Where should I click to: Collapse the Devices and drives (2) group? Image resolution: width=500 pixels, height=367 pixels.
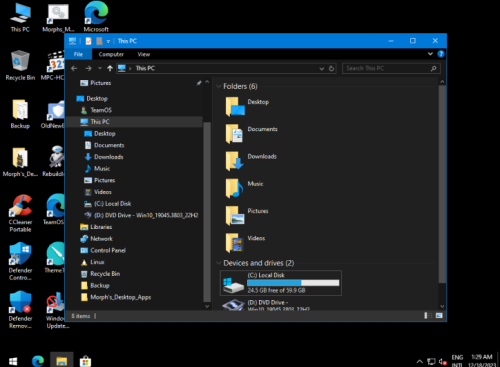[x=219, y=263]
